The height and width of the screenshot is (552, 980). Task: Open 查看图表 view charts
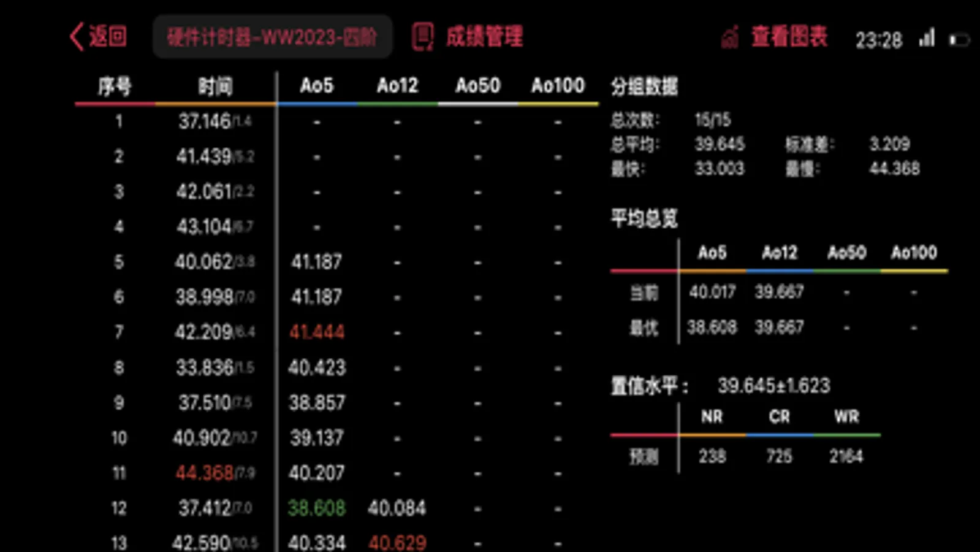pyautogui.click(x=789, y=37)
